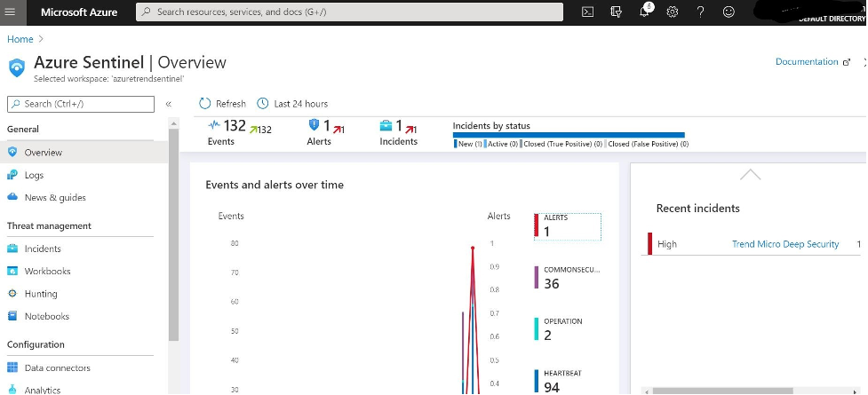
Task: Open the feedback smiley icon
Action: click(x=729, y=12)
